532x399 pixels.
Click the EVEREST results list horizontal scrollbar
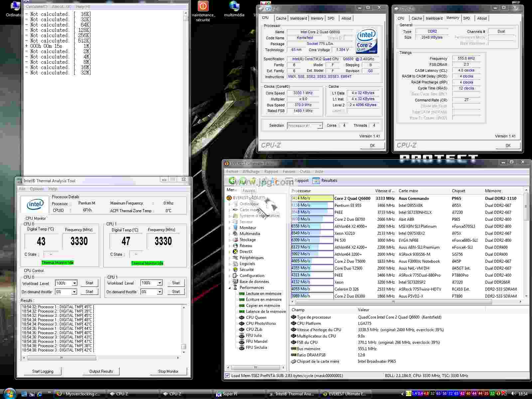[x=393, y=302]
